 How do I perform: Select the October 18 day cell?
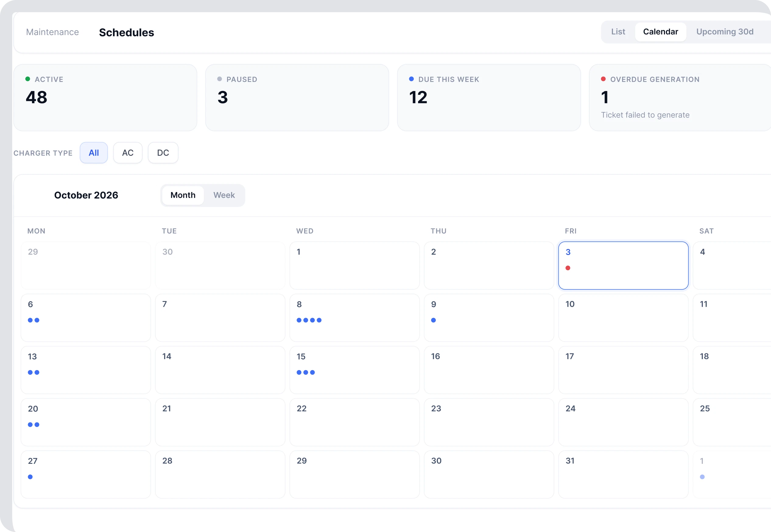(x=732, y=370)
